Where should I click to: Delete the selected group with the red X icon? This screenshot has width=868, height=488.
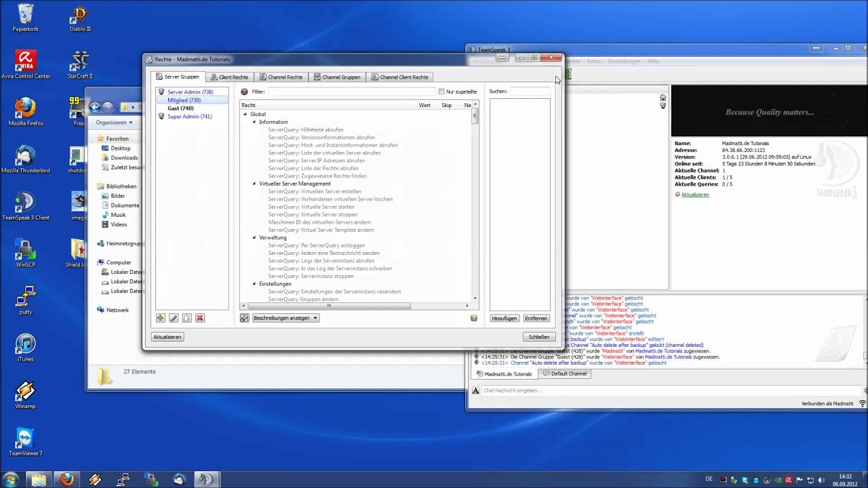click(199, 318)
